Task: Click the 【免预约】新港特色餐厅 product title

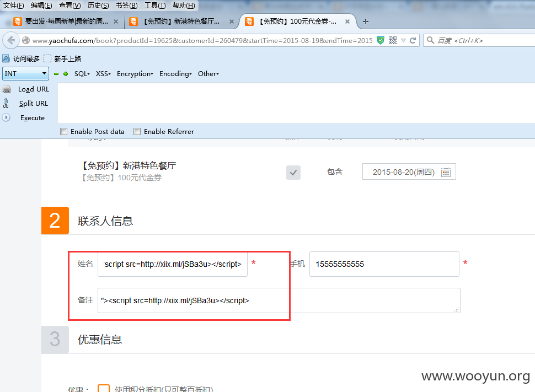Action: (129, 166)
